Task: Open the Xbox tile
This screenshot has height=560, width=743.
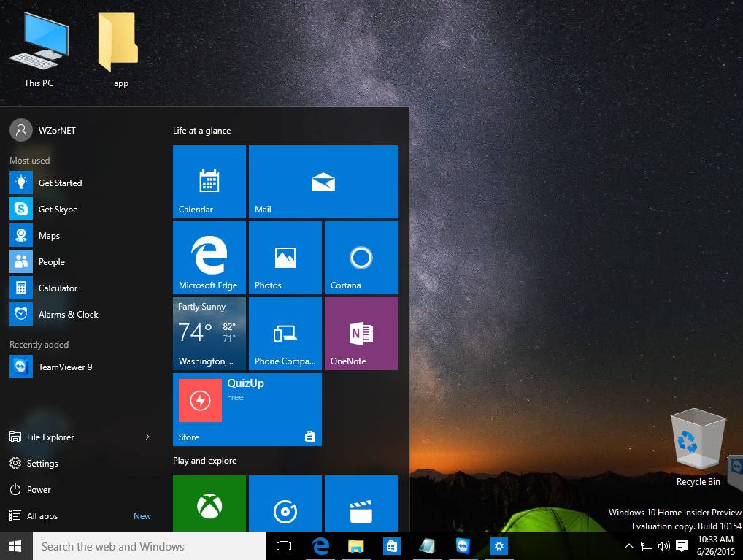Action: (x=209, y=503)
